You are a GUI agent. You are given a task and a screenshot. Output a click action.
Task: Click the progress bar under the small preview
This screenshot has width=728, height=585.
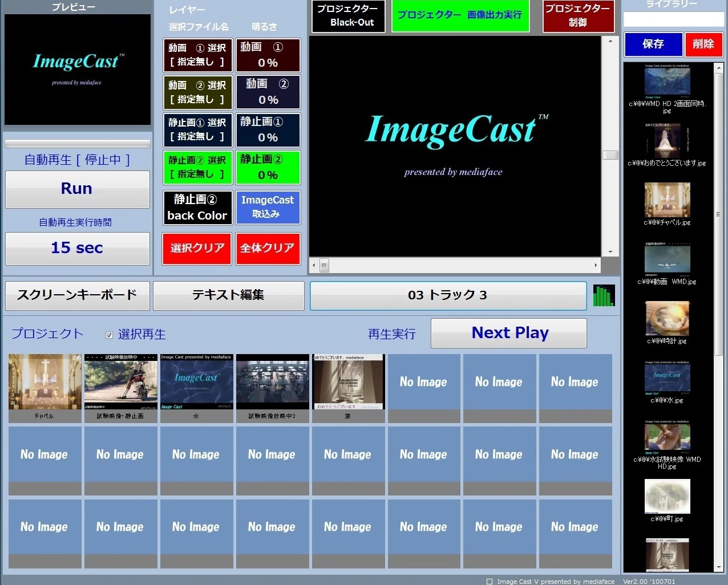(78, 144)
